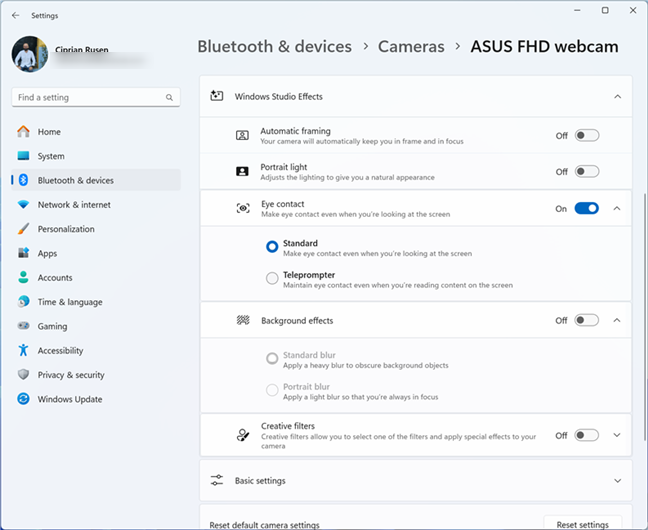Click the ASUS FHD webcam page title
This screenshot has width=648, height=530.
pos(545,46)
